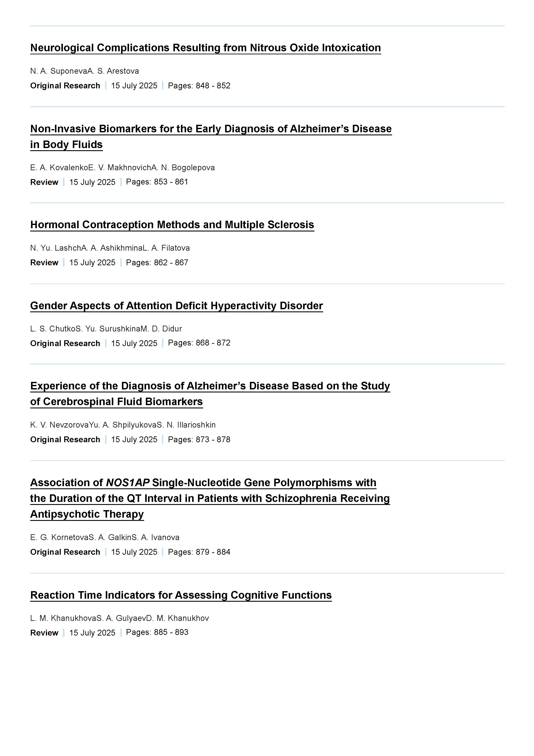Open NOS1AP Gene Polymorphisms article
Viewport: 534px width, 756px height.
tap(210, 498)
